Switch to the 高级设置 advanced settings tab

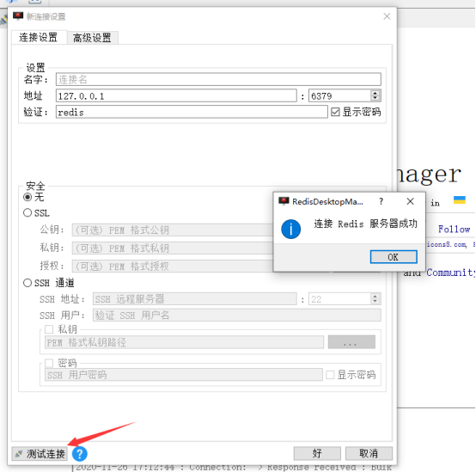click(x=92, y=38)
